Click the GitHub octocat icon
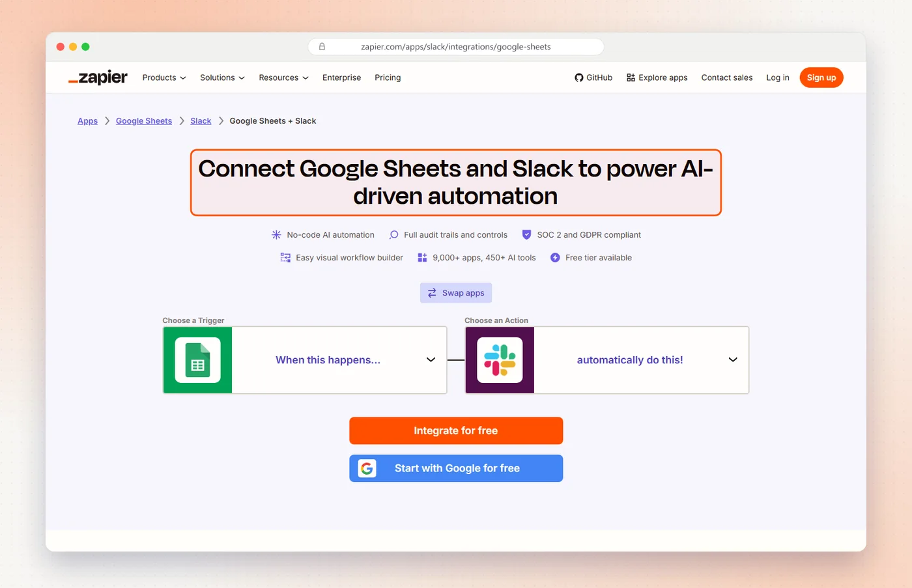The image size is (912, 588). pos(578,77)
